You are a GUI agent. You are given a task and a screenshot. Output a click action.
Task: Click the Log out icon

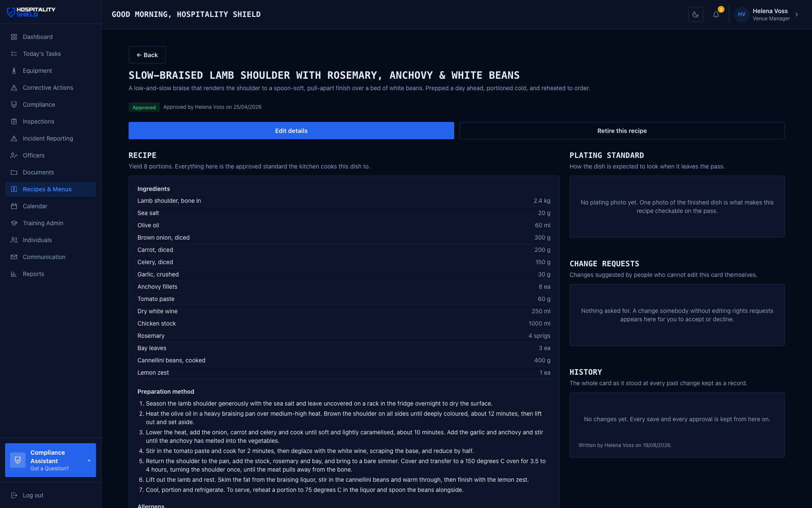click(x=14, y=495)
